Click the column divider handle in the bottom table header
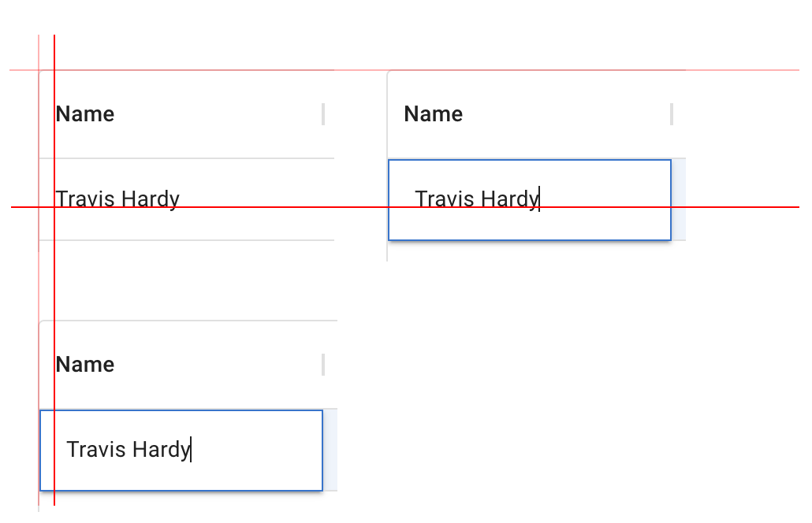Image resolution: width=812 pixels, height=523 pixels. click(324, 365)
